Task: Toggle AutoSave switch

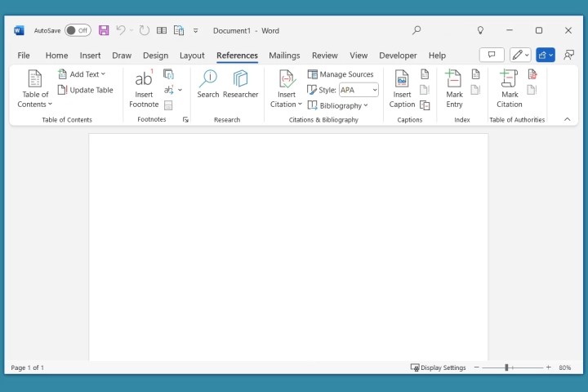Action: (78, 30)
